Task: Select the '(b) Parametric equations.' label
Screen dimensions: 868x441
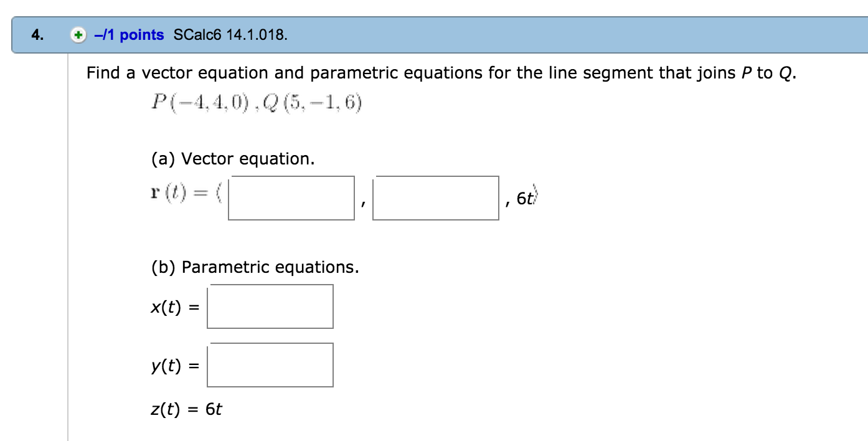Action: click(255, 268)
